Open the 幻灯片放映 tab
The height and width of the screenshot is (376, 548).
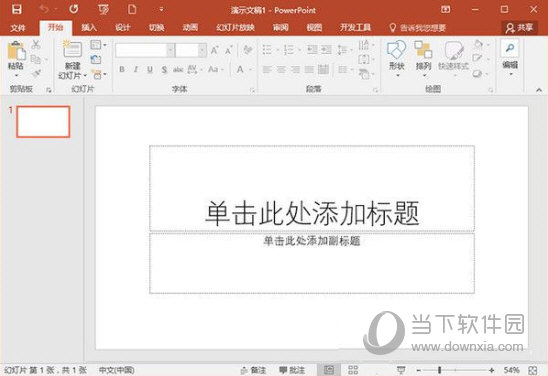235,28
